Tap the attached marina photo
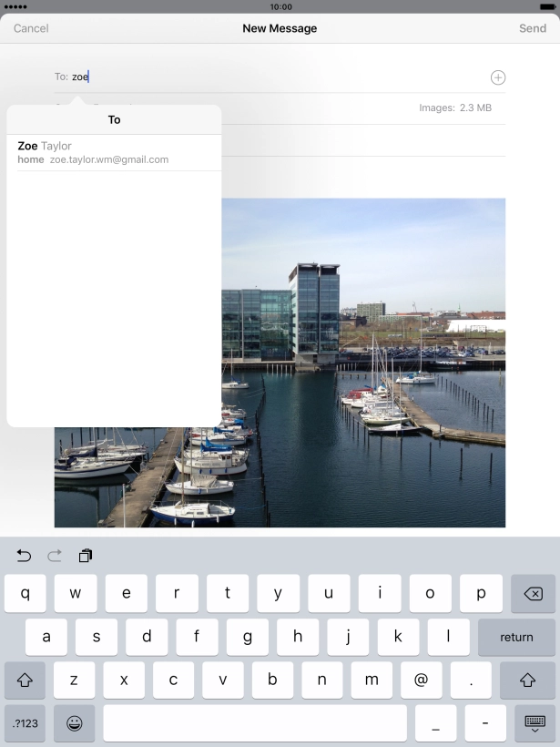This screenshot has width=560, height=747. [364, 364]
